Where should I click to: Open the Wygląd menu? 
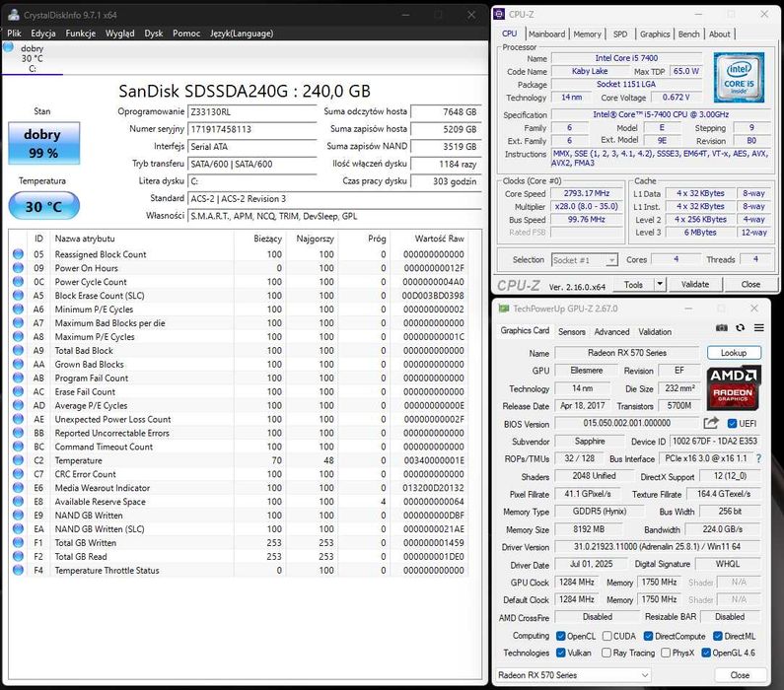tap(119, 33)
